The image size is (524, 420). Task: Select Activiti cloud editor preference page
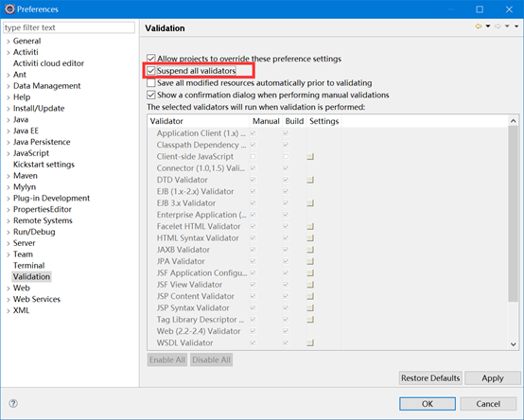[x=48, y=63]
